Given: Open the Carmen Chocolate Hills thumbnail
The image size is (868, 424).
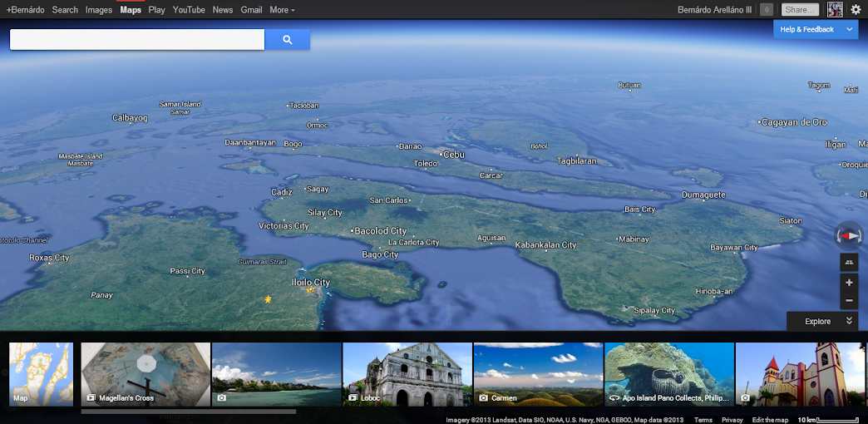Looking at the screenshot, I should click(538, 374).
